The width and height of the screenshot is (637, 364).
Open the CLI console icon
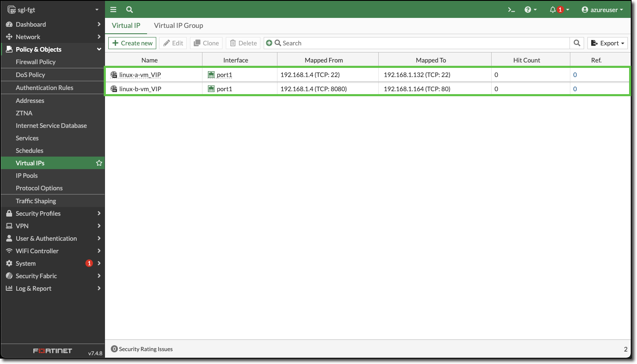pos(511,9)
